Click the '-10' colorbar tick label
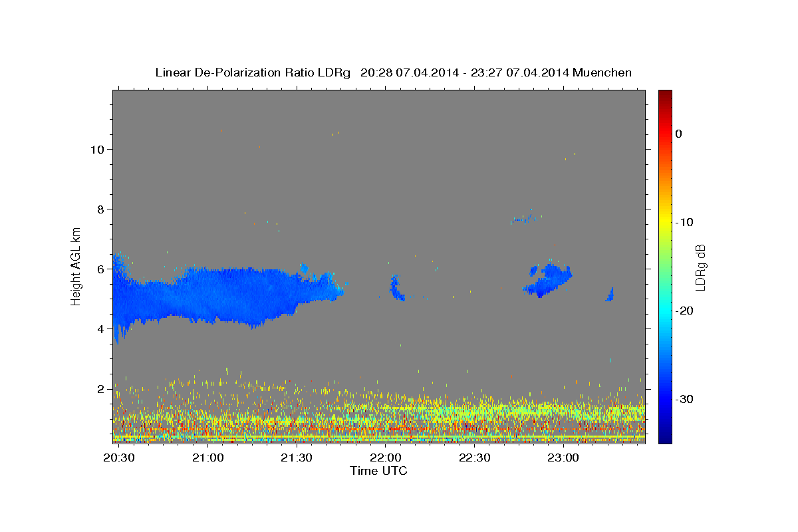The image size is (798, 532). coord(684,222)
